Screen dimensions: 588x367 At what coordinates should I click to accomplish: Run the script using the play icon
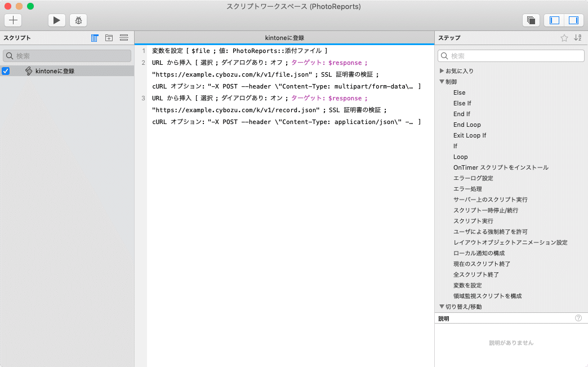point(56,20)
